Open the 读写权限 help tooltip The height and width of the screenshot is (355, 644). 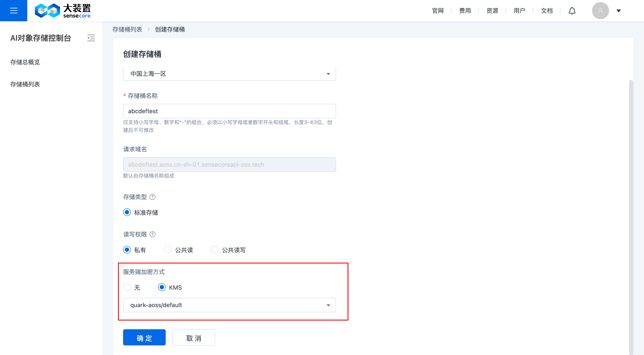click(x=153, y=234)
